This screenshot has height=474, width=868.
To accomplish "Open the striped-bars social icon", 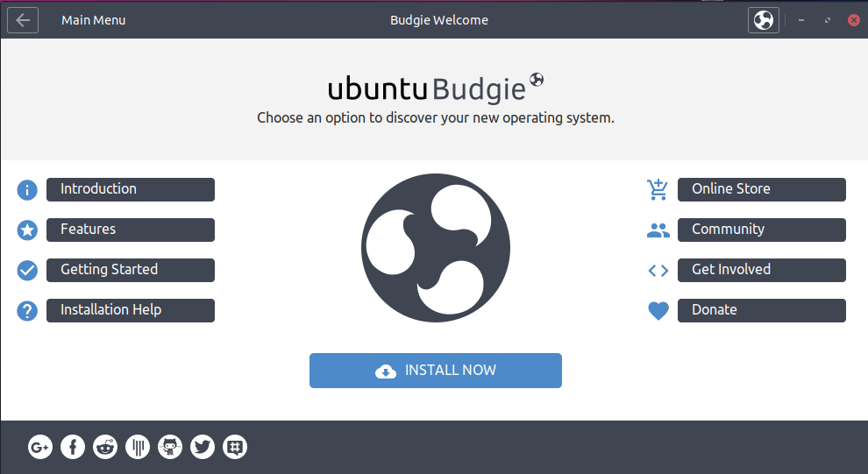I will [x=138, y=447].
